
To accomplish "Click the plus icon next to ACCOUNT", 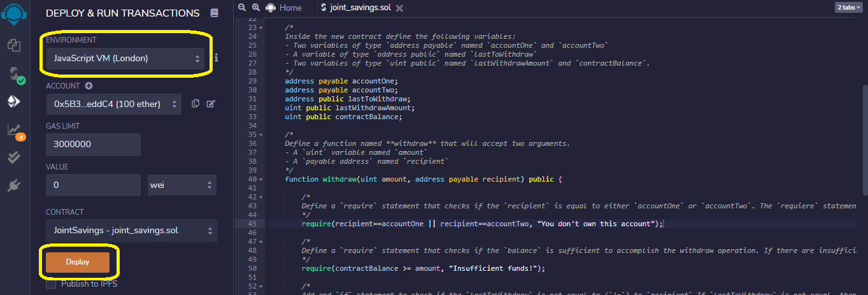I will coord(89,86).
